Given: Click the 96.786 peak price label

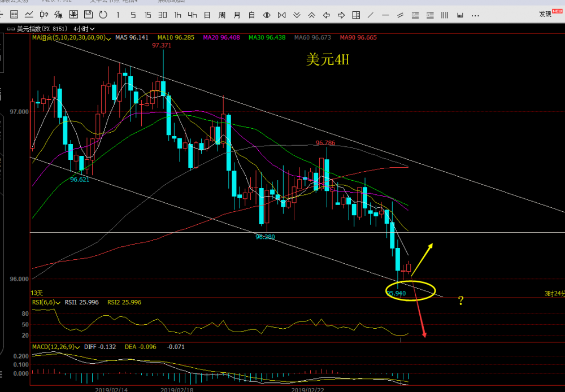Looking at the screenshot, I should coord(325,143).
